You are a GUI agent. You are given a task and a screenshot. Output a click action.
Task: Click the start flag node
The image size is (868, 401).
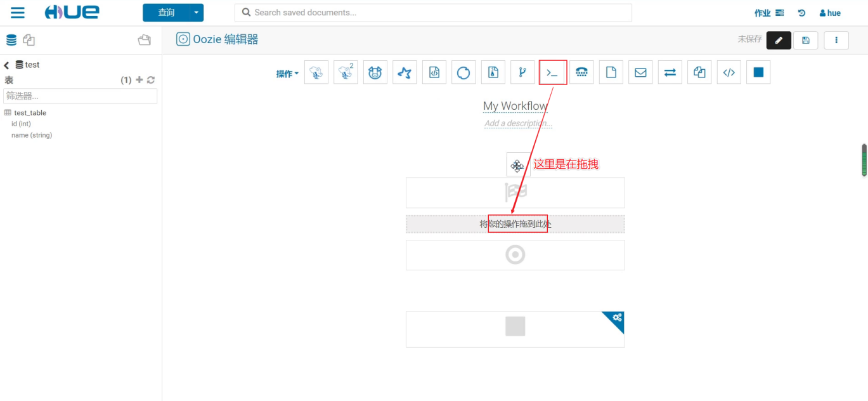[x=515, y=192]
